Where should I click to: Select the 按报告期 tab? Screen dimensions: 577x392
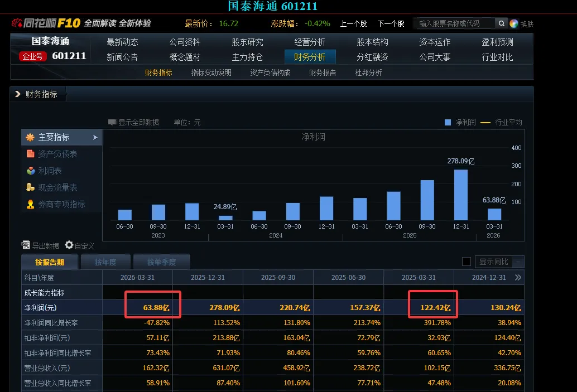(x=50, y=262)
